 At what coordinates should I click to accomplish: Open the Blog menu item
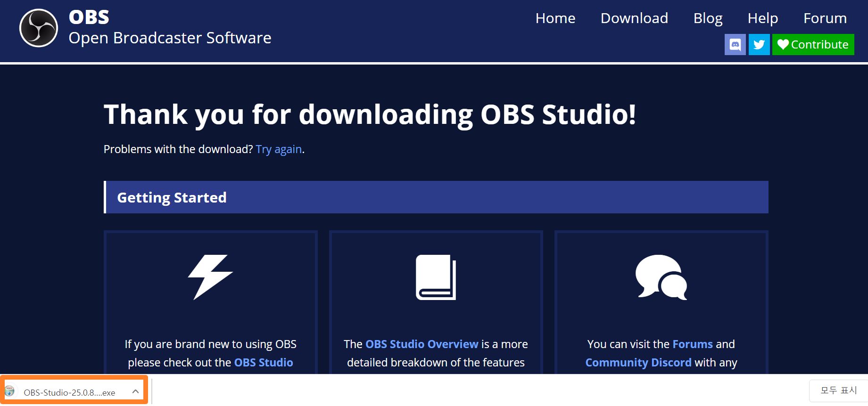[708, 18]
